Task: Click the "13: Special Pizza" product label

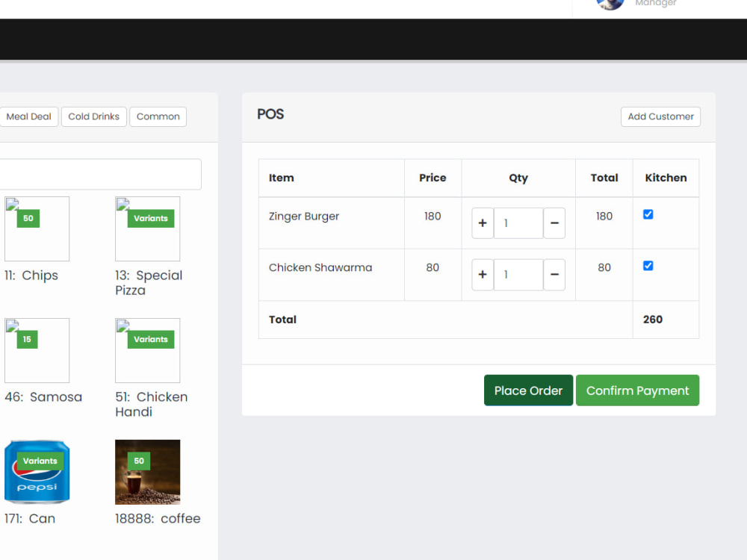Action: [149, 283]
